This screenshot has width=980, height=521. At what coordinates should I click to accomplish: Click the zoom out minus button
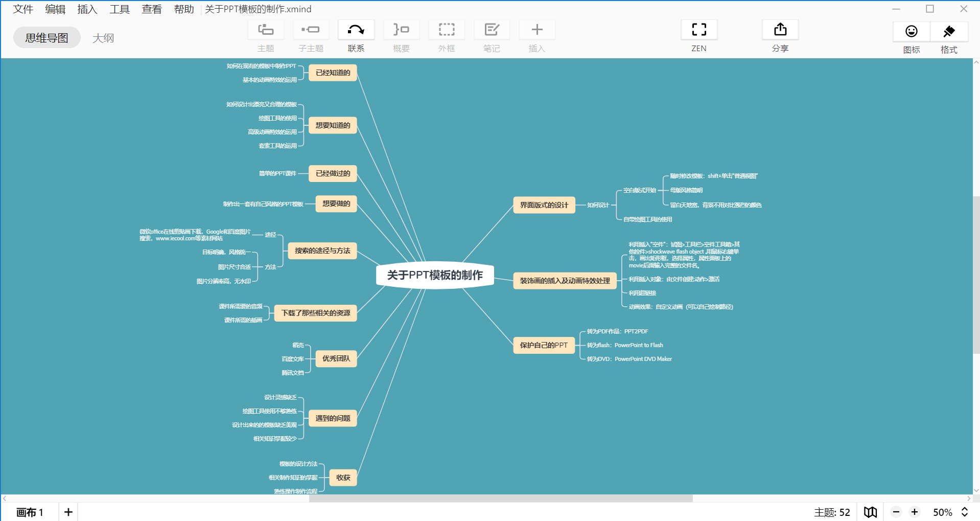click(x=896, y=512)
